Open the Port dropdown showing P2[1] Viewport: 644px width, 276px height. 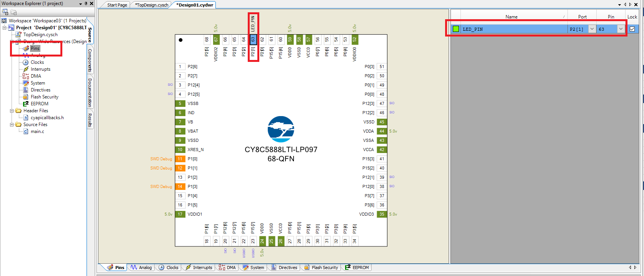pyautogui.click(x=592, y=29)
